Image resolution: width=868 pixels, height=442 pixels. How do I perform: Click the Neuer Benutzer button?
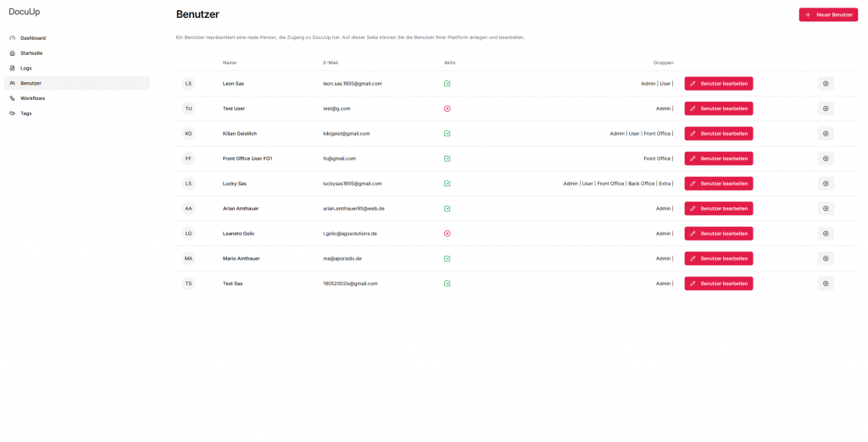(x=828, y=15)
